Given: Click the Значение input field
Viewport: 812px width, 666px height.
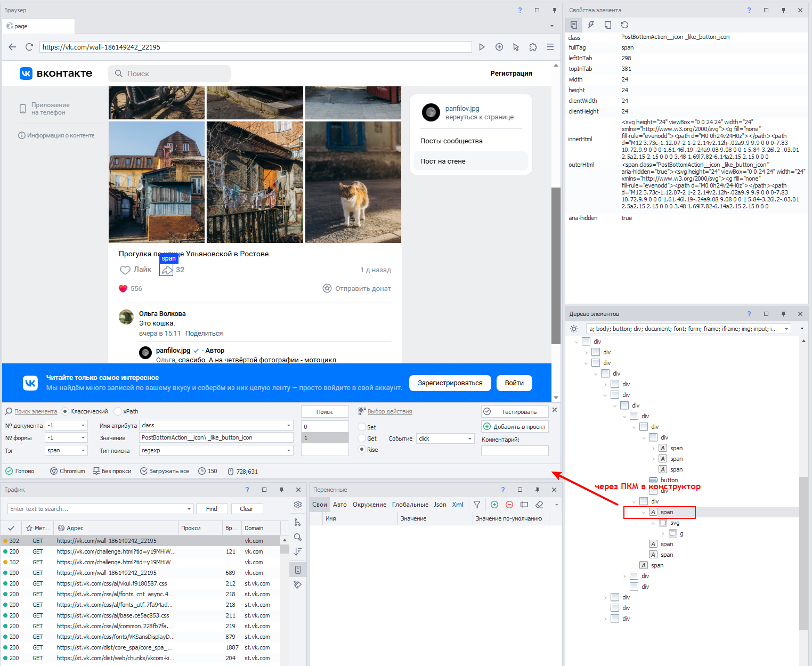Looking at the screenshot, I should click(216, 437).
